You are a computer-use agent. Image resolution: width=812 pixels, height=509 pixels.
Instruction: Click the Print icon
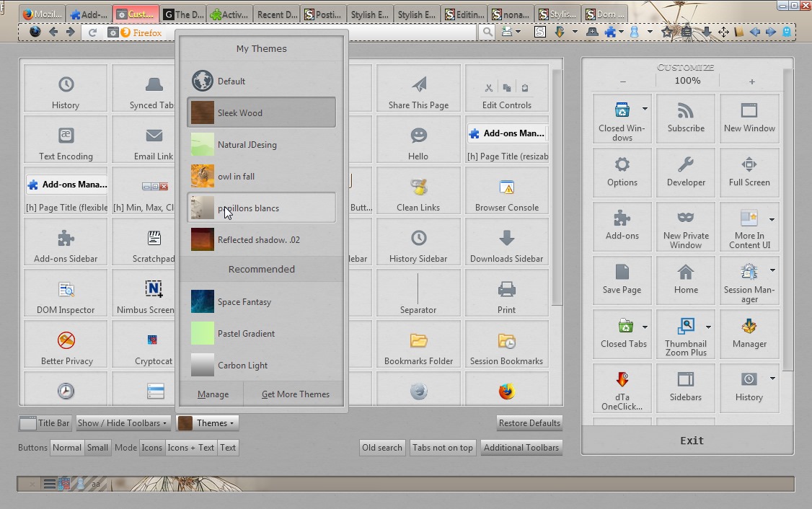(x=506, y=293)
